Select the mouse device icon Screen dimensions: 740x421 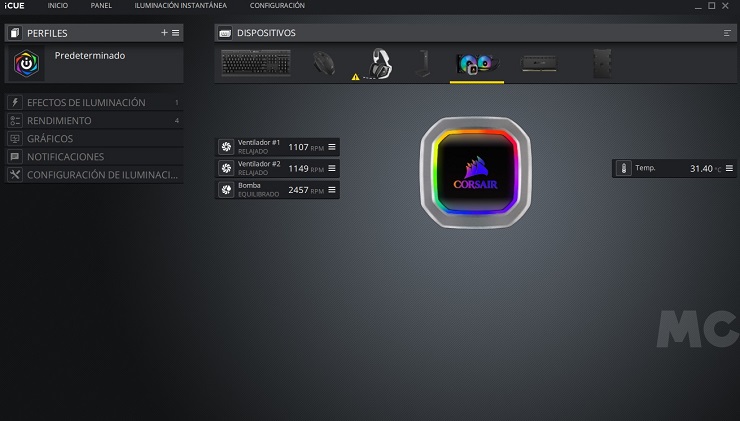(324, 63)
